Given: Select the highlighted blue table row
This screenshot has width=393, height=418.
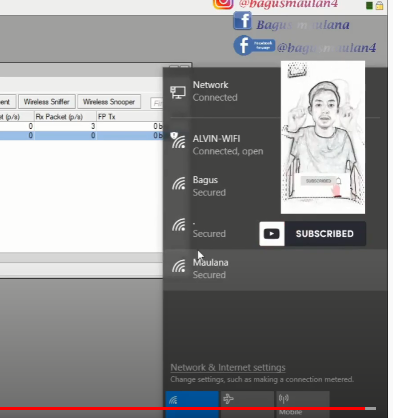Looking at the screenshot, I should [82, 135].
